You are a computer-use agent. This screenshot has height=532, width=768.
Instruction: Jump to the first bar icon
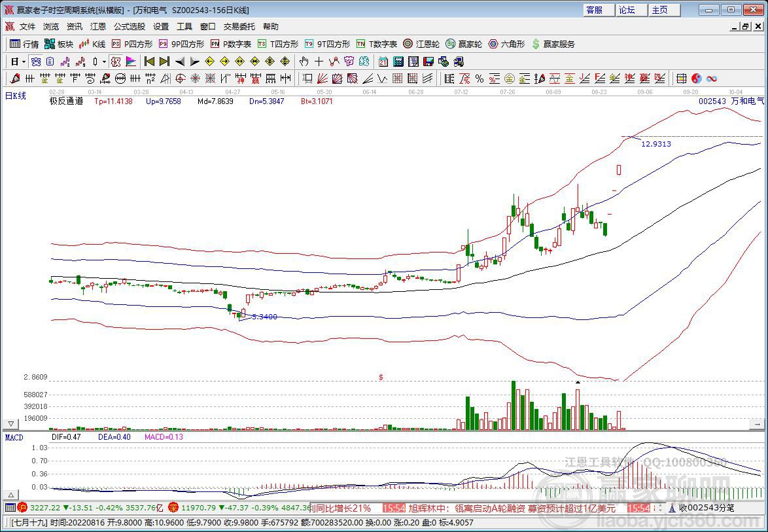pyautogui.click(x=149, y=62)
